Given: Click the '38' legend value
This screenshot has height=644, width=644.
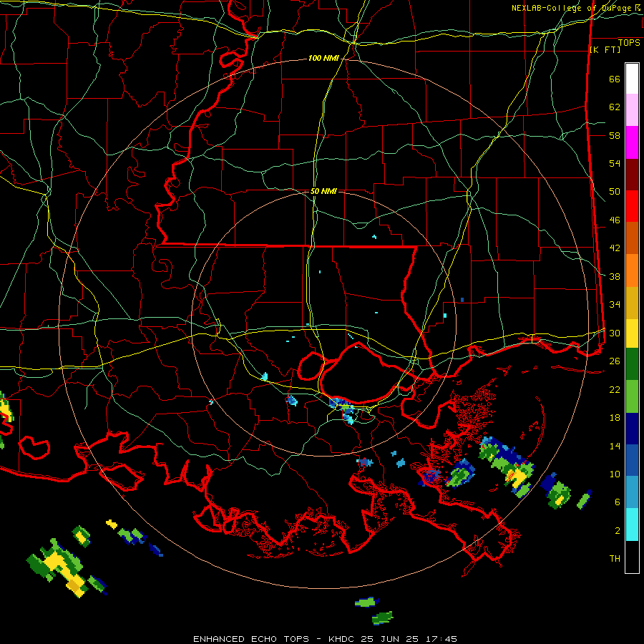Looking at the screenshot, I should 615,276.
